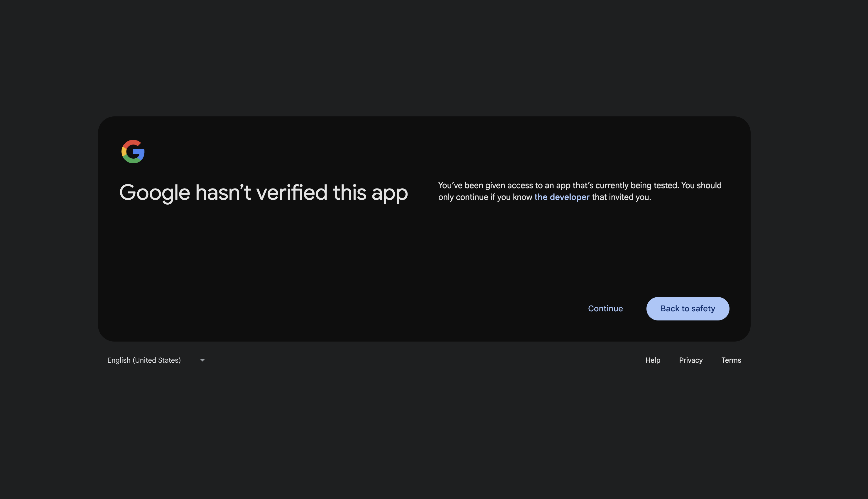Click the multicolor Google G logo
Viewport: 868px width, 499px height.
[133, 152]
